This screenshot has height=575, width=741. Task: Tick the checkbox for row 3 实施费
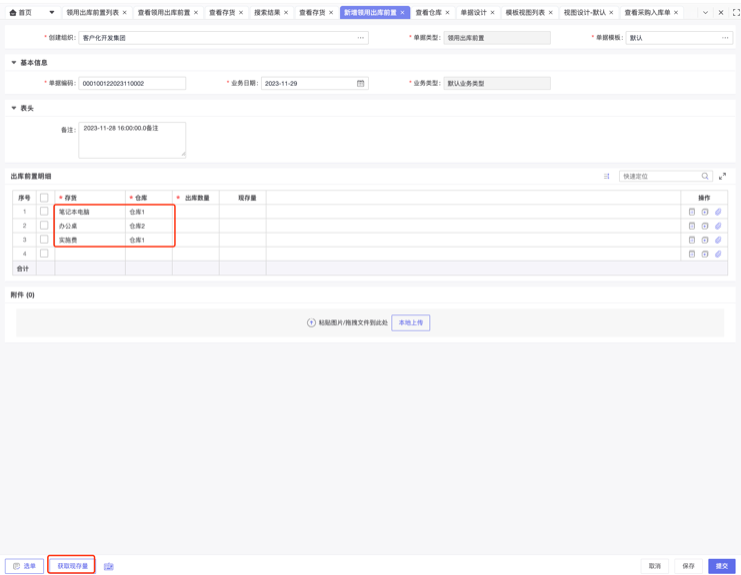[44, 240]
